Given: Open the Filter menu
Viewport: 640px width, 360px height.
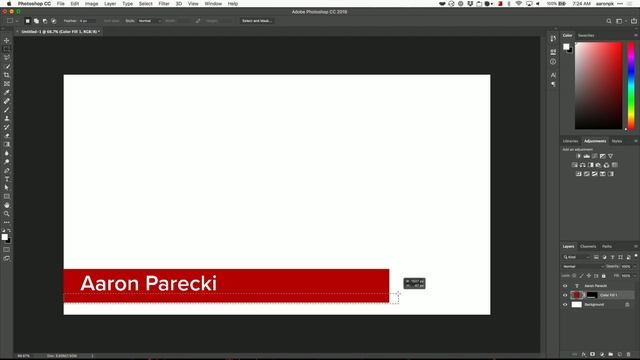Looking at the screenshot, I should point(164,4).
